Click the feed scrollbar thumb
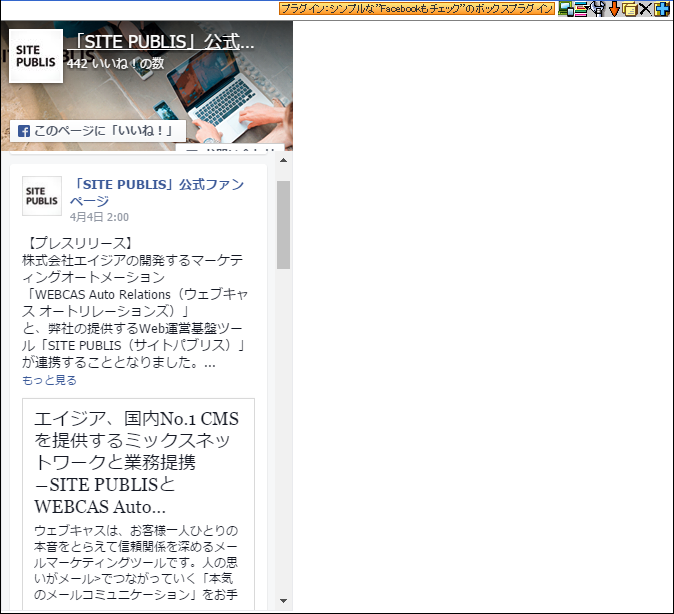Screen dimensions: 674x614 [x=284, y=225]
